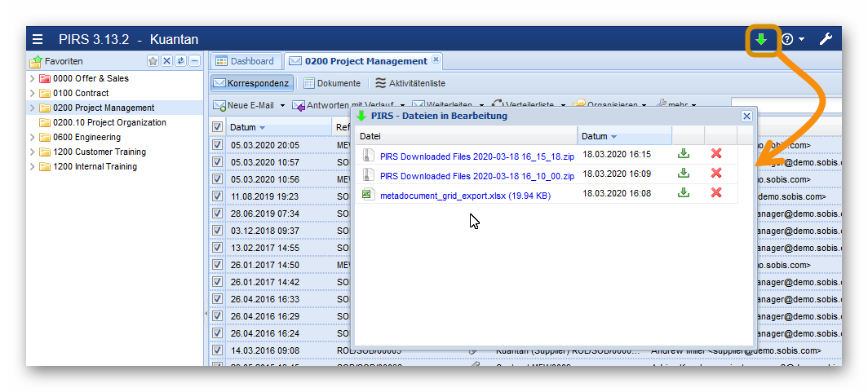Click the Excel icon beside metadocument_grid_export.xlsx
The image size is (868, 392).
(x=366, y=194)
